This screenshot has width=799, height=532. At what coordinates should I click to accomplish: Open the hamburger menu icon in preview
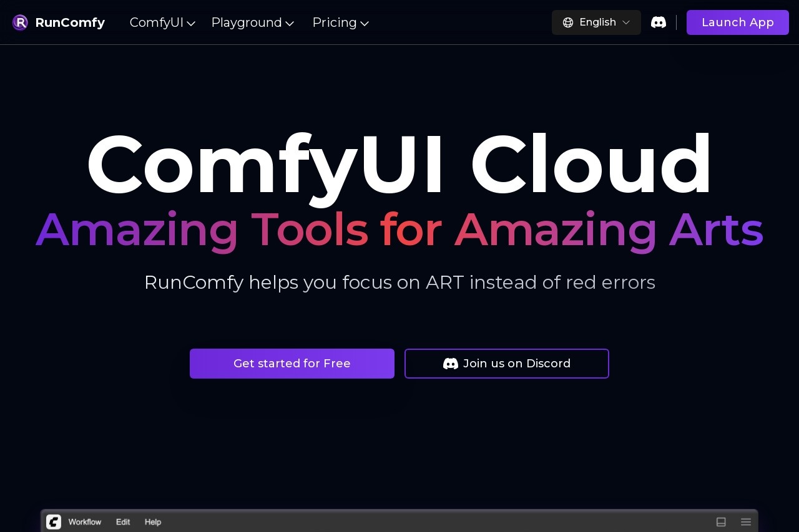(746, 522)
